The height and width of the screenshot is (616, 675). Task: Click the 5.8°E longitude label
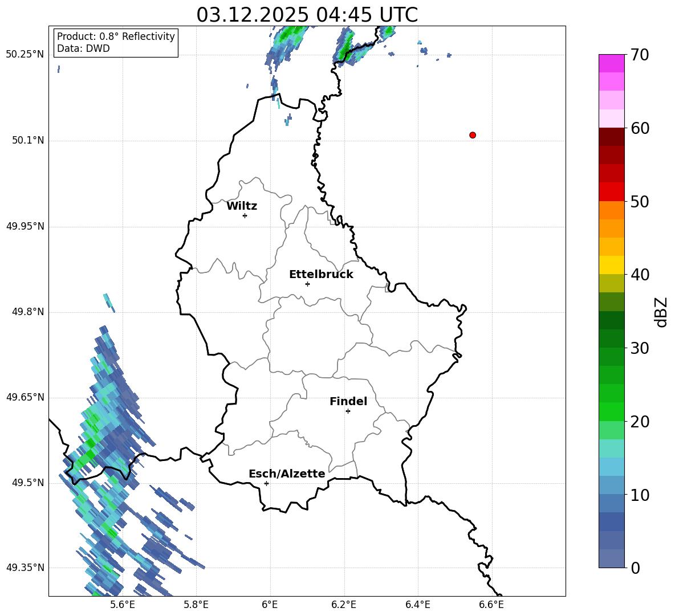tap(196, 605)
